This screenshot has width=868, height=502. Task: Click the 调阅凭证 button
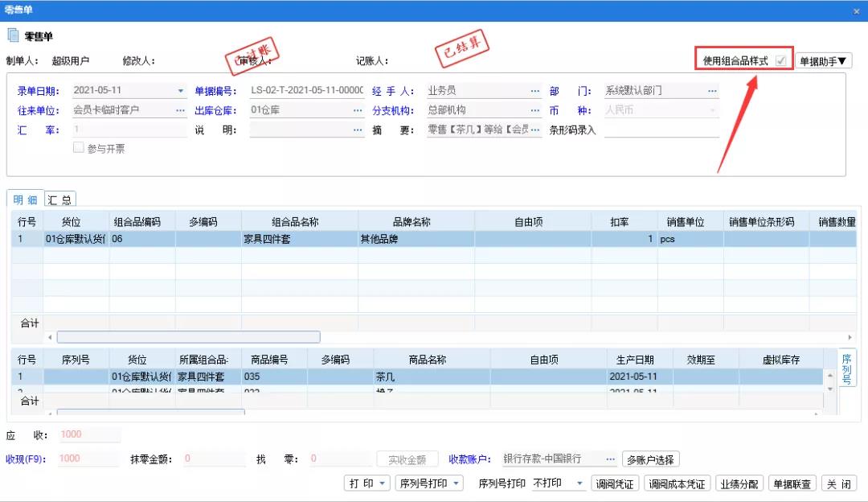(x=615, y=483)
